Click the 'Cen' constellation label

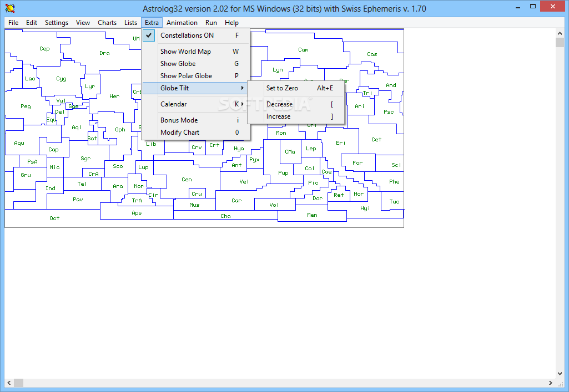[x=187, y=179]
